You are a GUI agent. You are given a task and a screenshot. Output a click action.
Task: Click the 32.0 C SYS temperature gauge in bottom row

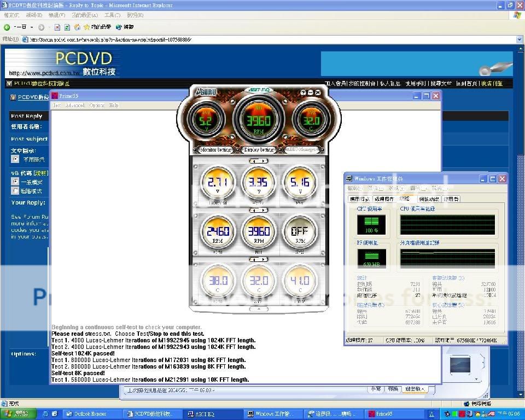coord(259,281)
